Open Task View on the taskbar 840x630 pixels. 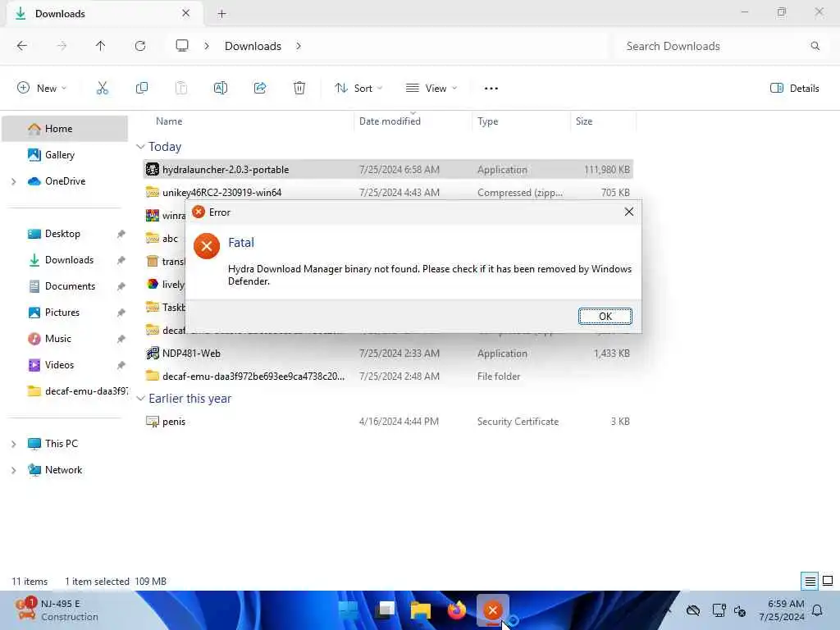[385, 609]
